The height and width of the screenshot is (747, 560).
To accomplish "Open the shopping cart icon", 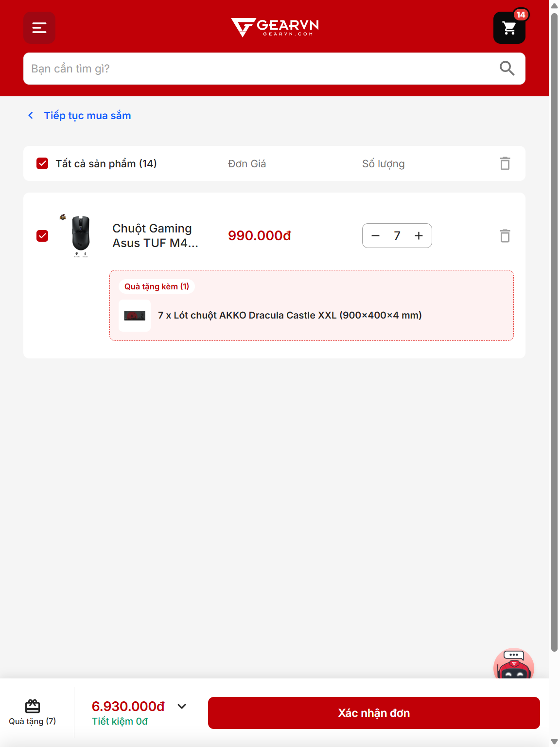I will [x=509, y=28].
